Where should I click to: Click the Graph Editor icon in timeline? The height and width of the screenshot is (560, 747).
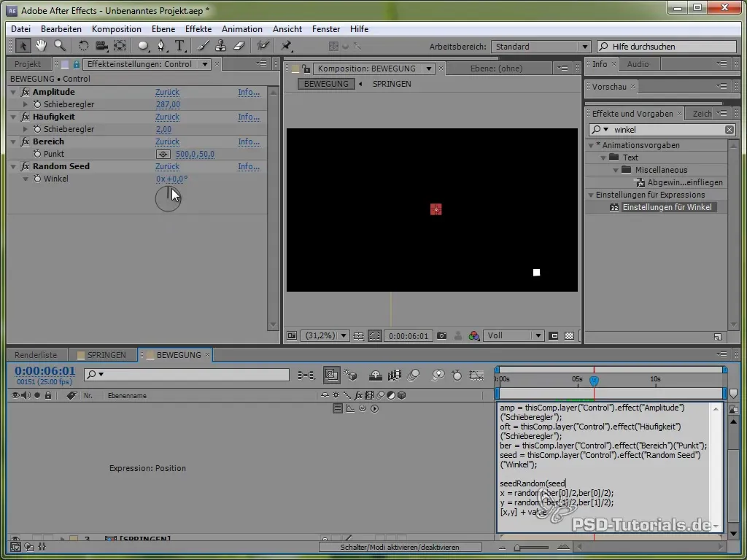(x=476, y=376)
